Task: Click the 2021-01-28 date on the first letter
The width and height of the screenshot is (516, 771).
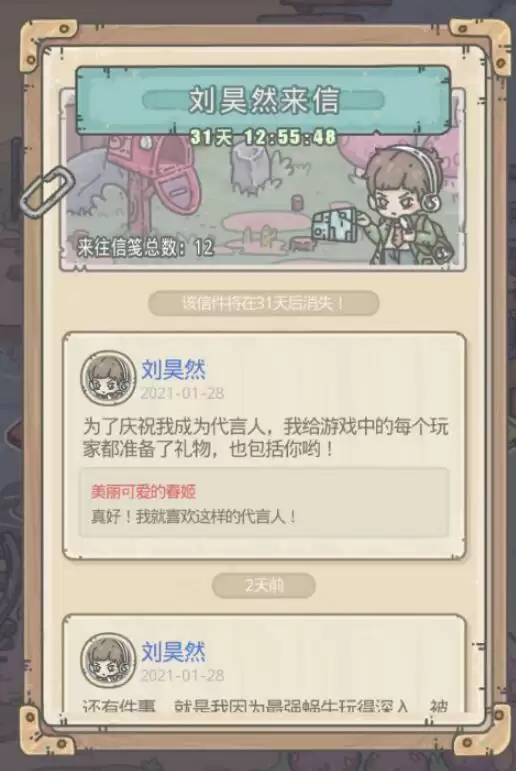Action: [x=182, y=393]
